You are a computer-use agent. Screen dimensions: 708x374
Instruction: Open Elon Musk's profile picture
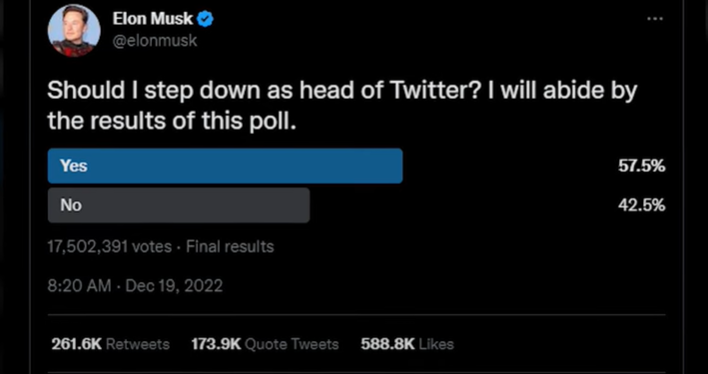(x=74, y=31)
